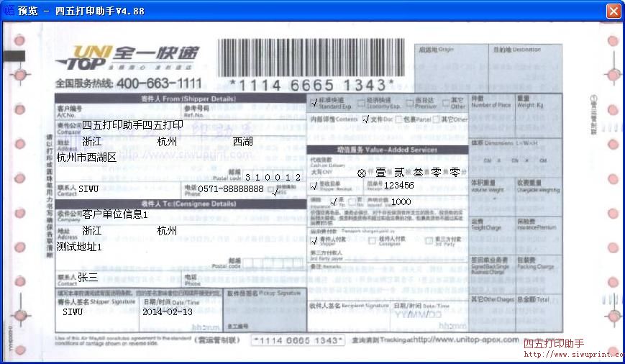Click phone number 0571-88888888
The height and width of the screenshot is (364, 625).
pos(231,188)
